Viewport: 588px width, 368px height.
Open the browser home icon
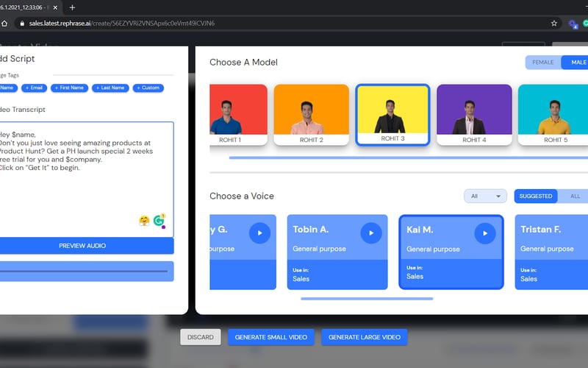4,24
